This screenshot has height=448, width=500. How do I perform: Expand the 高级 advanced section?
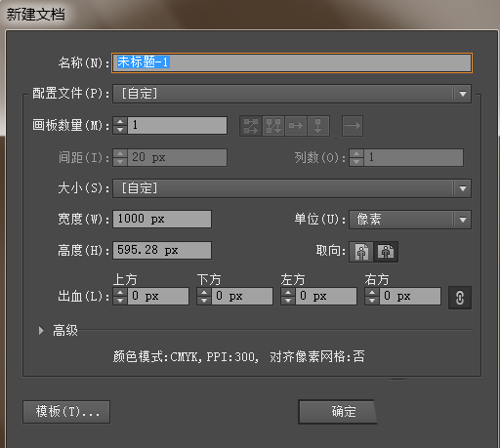tap(41, 330)
